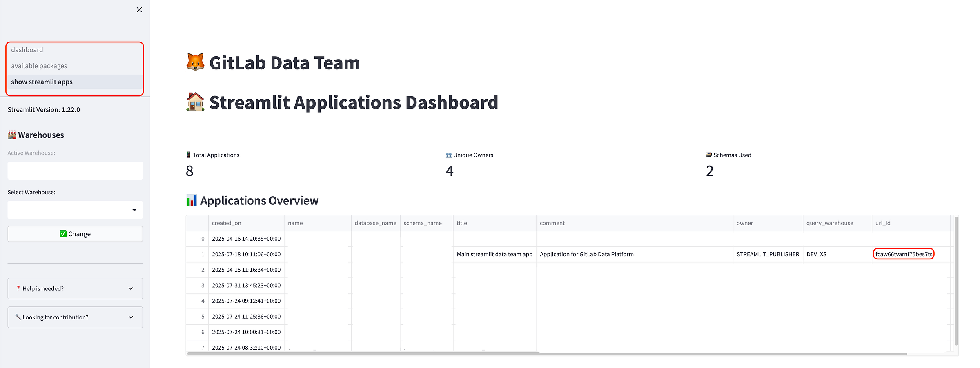Click the factory icon beside Warehouses
The image size is (980, 368).
pyautogui.click(x=12, y=135)
